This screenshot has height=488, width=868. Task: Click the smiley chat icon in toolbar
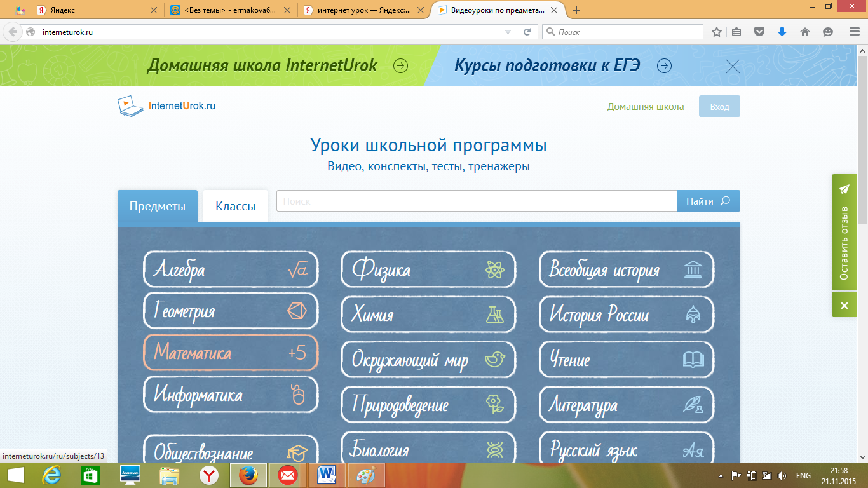[x=827, y=32]
